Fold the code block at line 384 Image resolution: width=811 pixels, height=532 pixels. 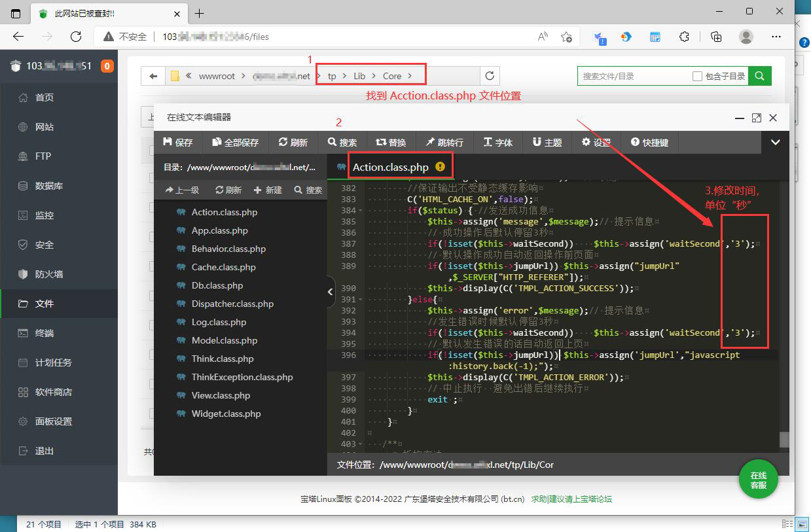361,210
